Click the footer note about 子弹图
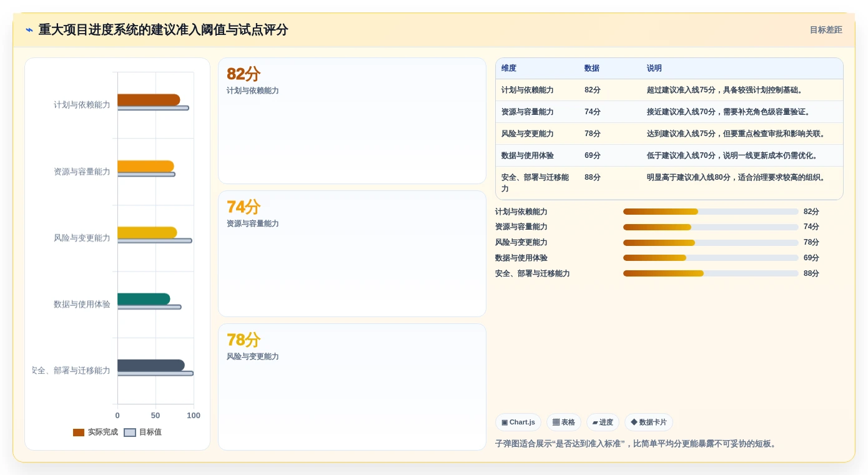Screen dimensions: 868x475 click(x=637, y=444)
